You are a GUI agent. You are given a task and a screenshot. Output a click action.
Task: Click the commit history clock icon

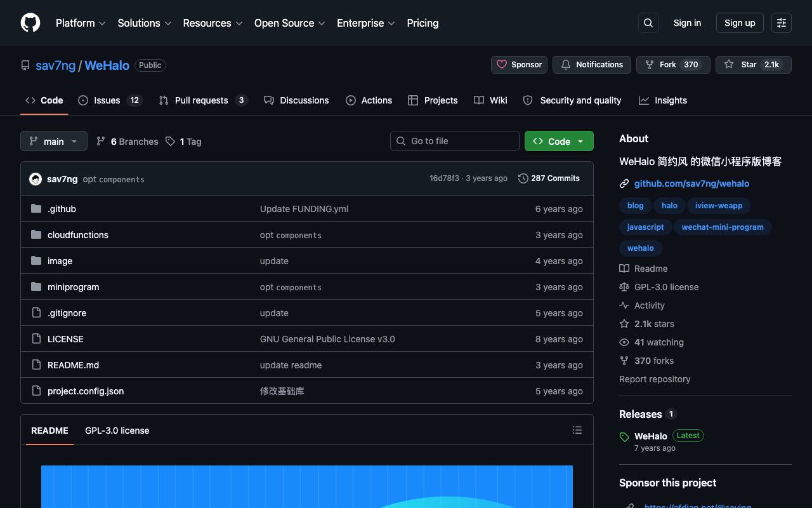[523, 178]
